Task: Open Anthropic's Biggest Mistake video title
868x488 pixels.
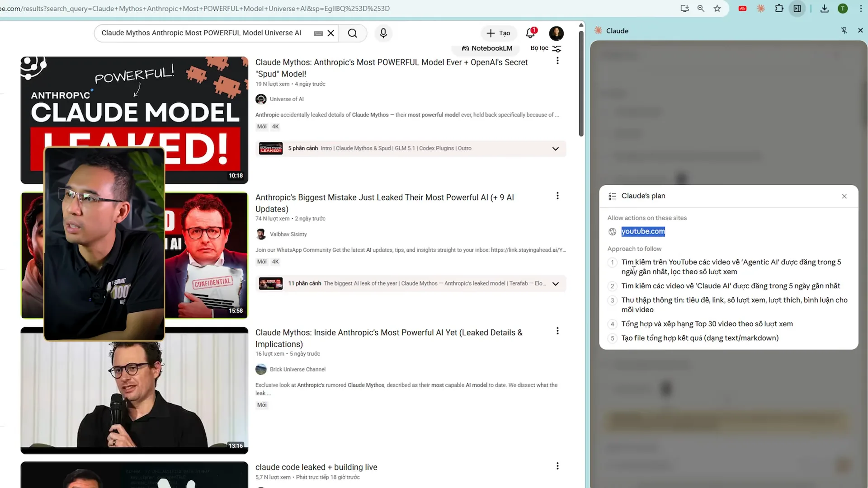Action: (384, 203)
